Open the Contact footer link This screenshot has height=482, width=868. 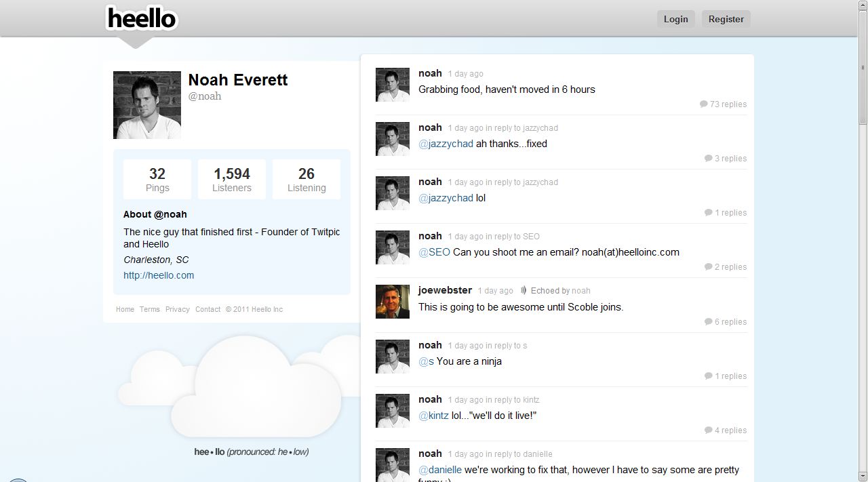coord(208,309)
